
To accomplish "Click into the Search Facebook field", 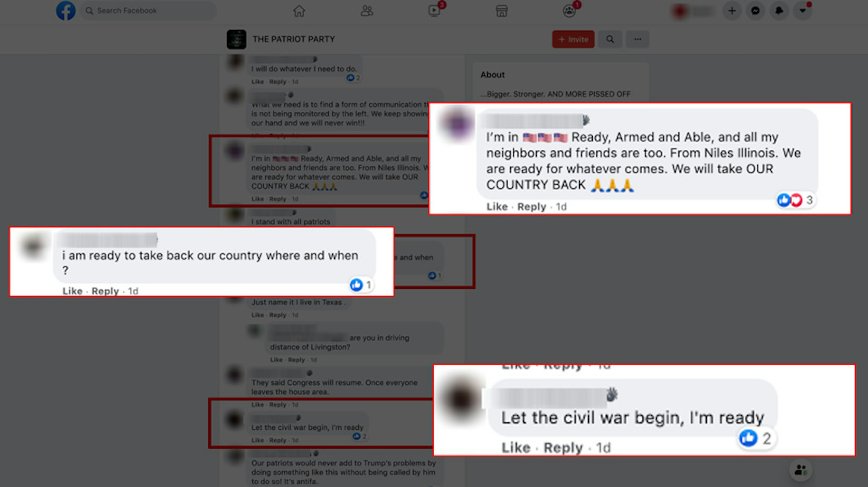I will pyautogui.click(x=148, y=11).
